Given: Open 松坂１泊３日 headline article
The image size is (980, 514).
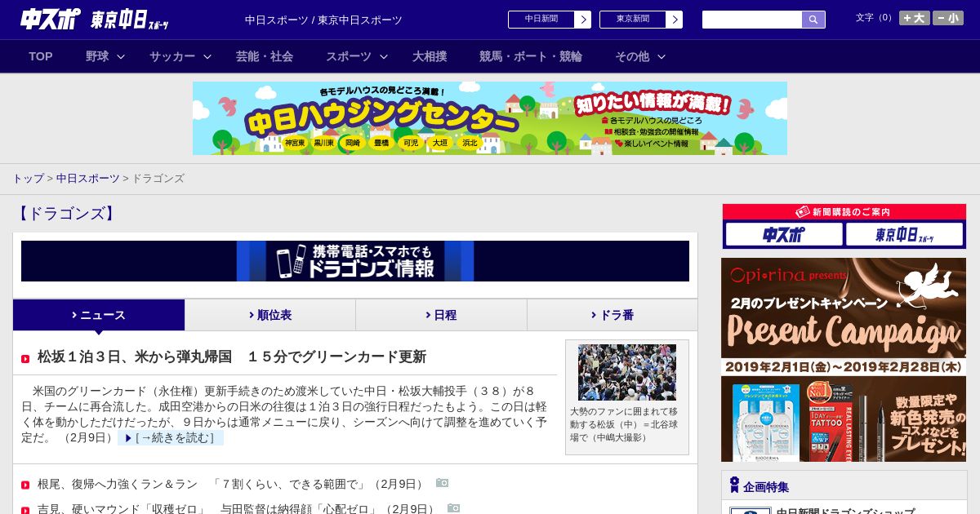Looking at the screenshot, I should [x=232, y=357].
